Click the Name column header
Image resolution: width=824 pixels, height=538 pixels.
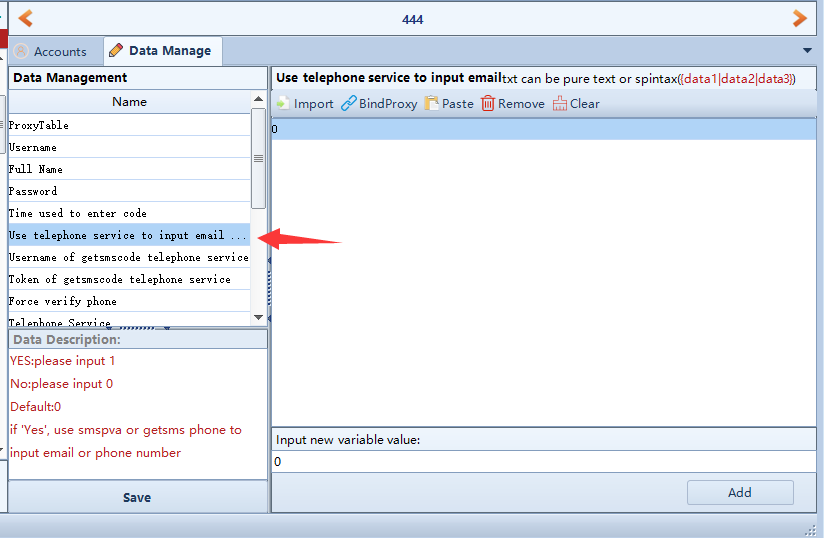point(129,102)
